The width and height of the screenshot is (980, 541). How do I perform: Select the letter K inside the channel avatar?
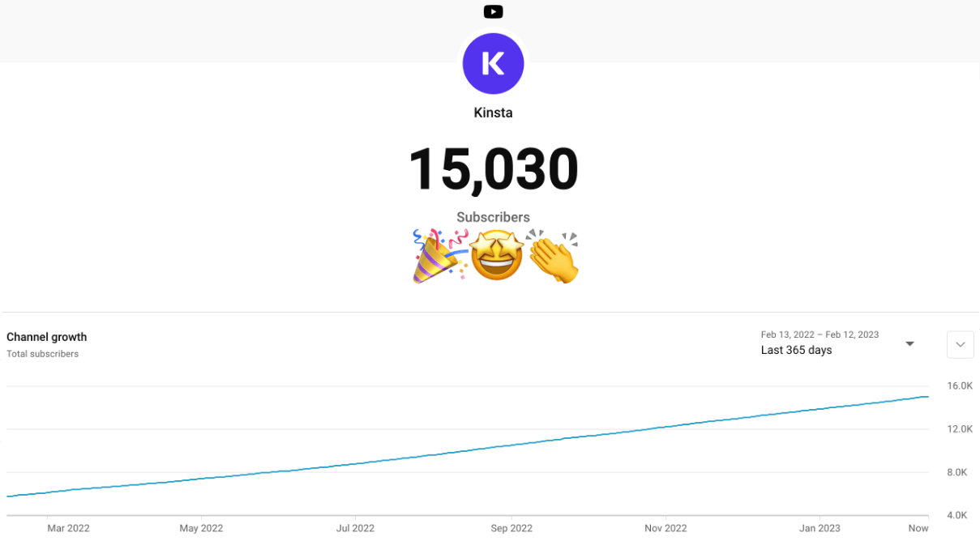pos(493,63)
